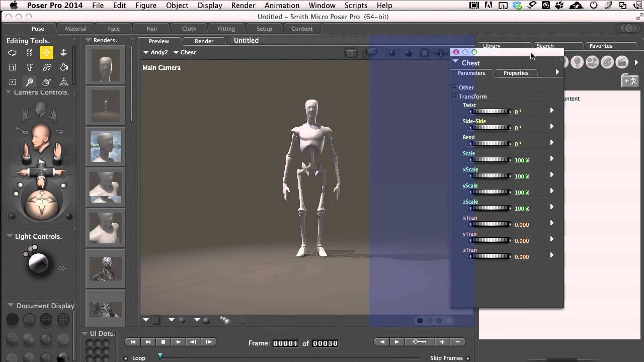
Task: Open the Render tab in document window
Action: point(204,41)
